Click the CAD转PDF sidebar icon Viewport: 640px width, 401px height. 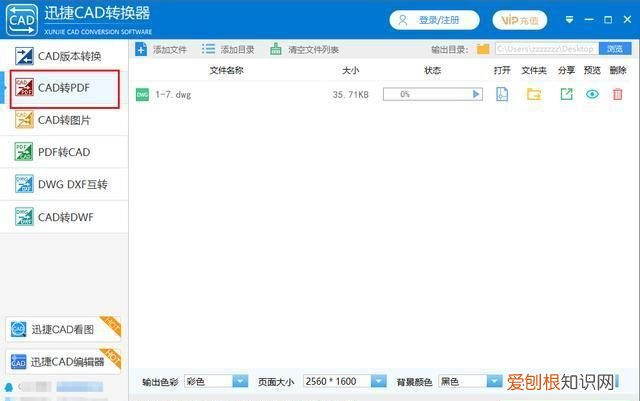pyautogui.click(x=24, y=87)
